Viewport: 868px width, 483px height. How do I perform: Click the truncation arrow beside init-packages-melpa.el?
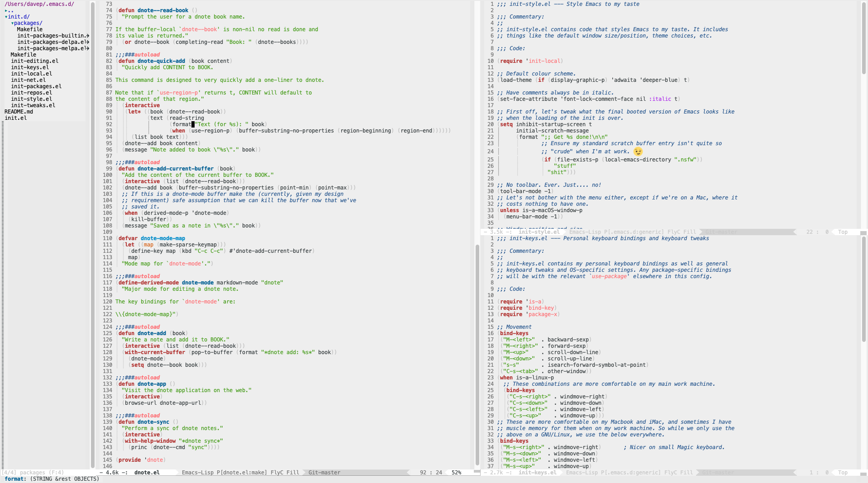[88, 48]
